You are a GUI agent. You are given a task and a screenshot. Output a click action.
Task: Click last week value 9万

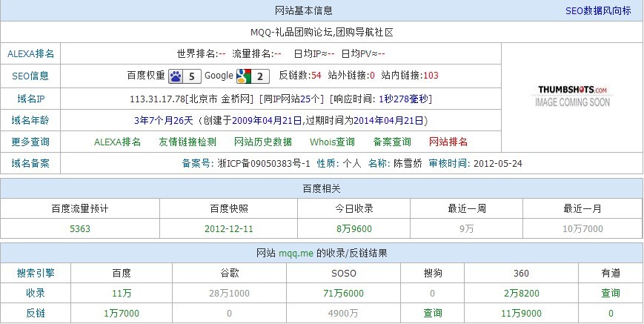click(467, 229)
